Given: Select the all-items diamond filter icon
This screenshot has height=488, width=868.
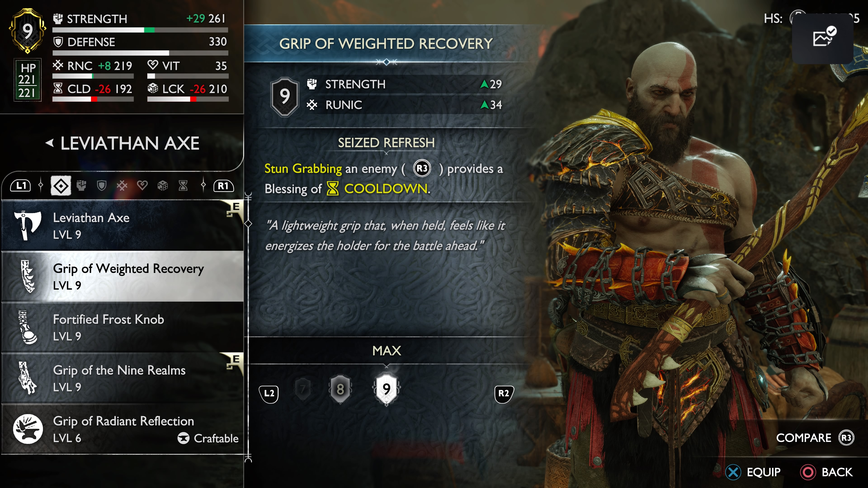Looking at the screenshot, I should [x=61, y=185].
